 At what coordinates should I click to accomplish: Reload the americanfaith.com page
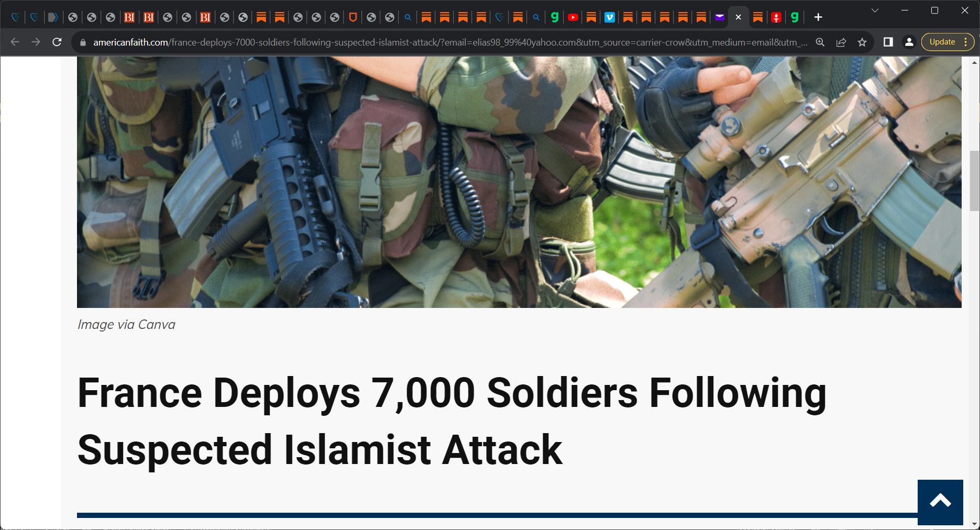pos(57,42)
